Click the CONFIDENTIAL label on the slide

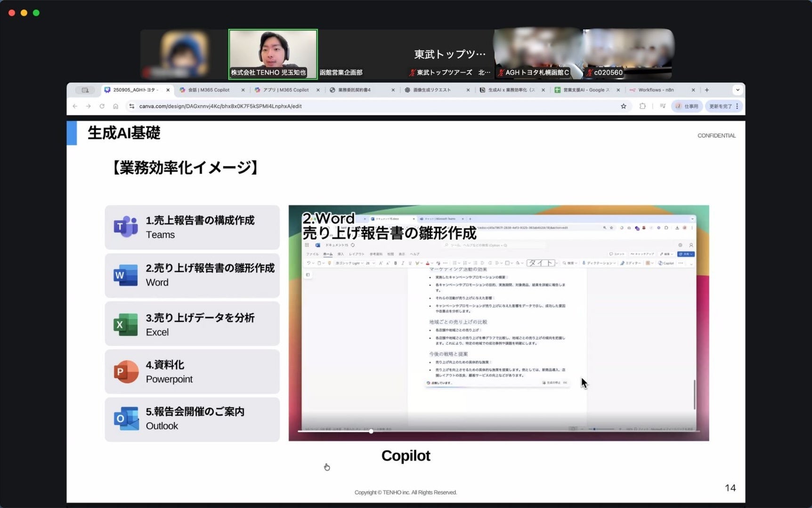coord(716,136)
